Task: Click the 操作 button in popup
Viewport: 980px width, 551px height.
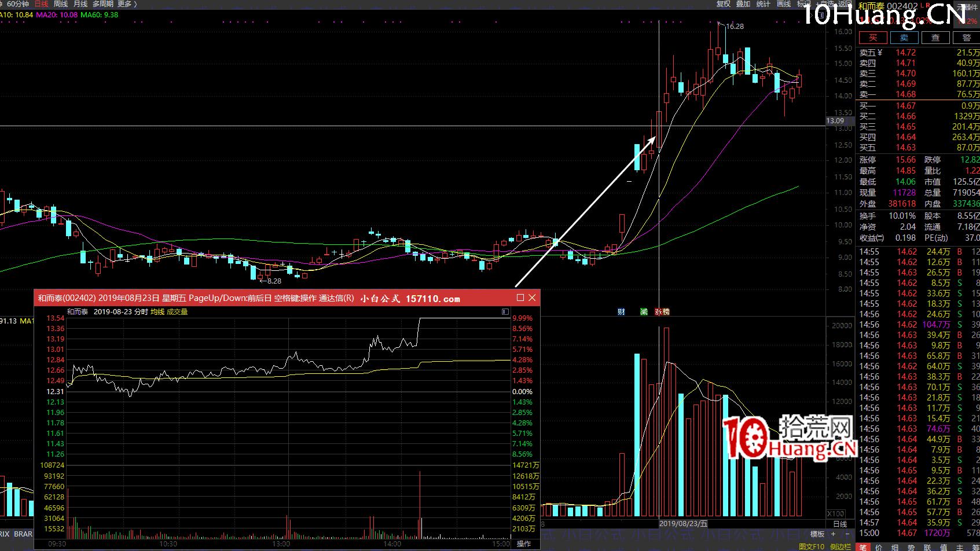Action: (x=524, y=544)
